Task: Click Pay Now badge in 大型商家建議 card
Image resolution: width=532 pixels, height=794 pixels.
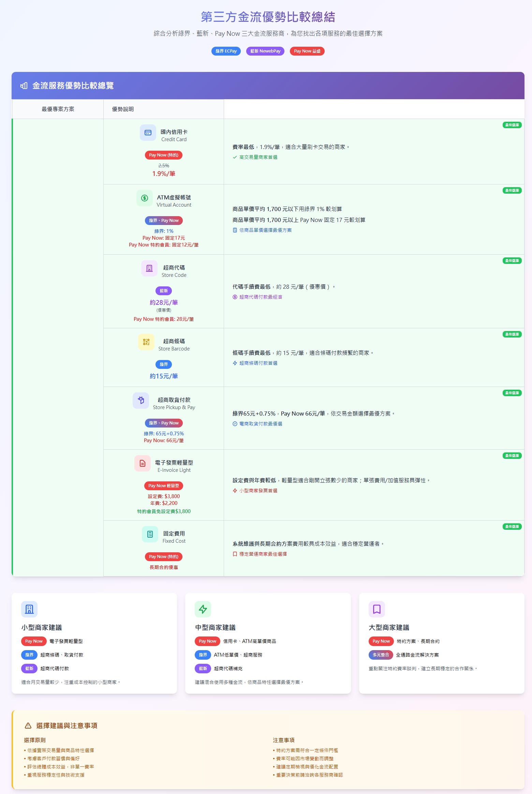Action: pyautogui.click(x=381, y=641)
